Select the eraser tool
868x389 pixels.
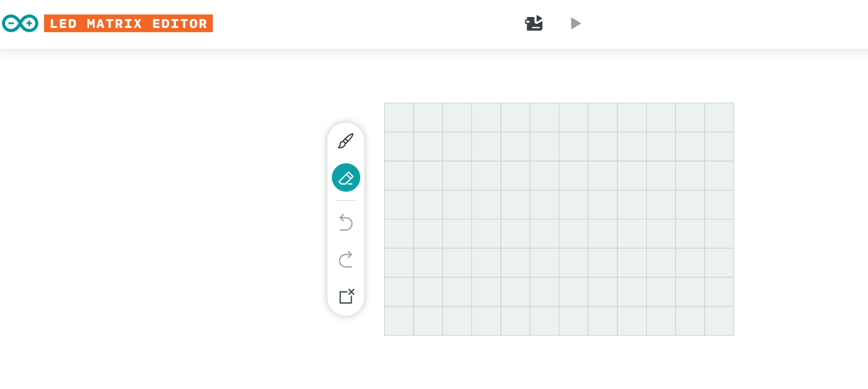[345, 177]
